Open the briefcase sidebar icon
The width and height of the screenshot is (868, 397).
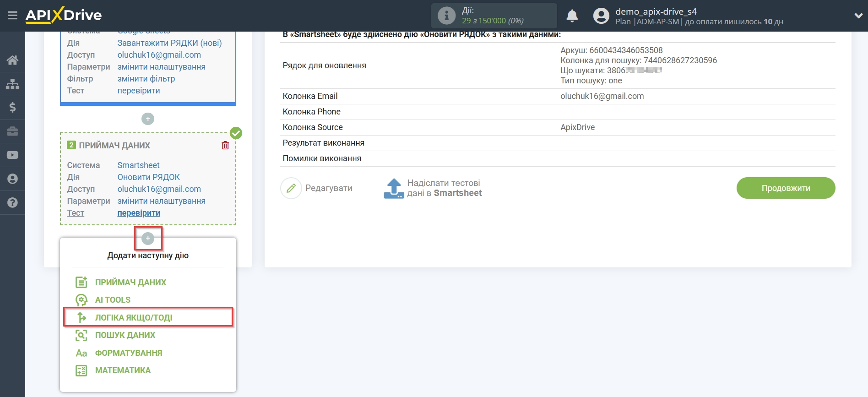[12, 131]
